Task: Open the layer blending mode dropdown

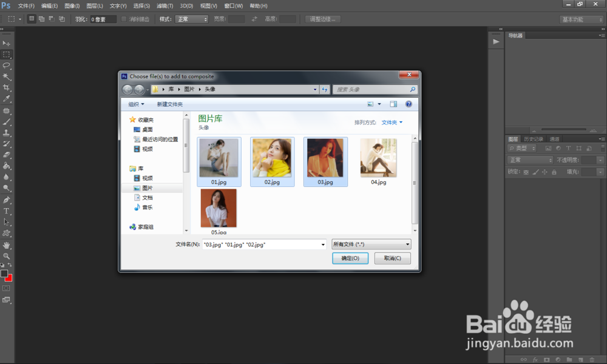Action: point(530,160)
